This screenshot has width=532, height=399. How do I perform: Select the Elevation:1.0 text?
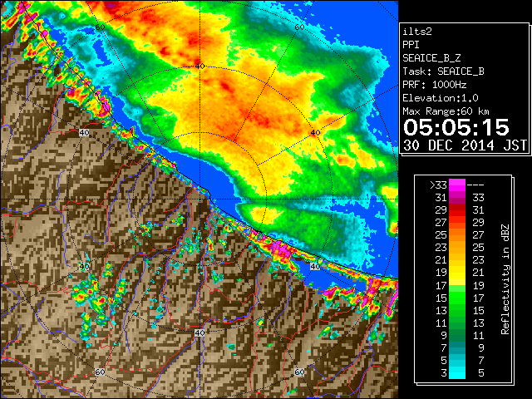441,98
